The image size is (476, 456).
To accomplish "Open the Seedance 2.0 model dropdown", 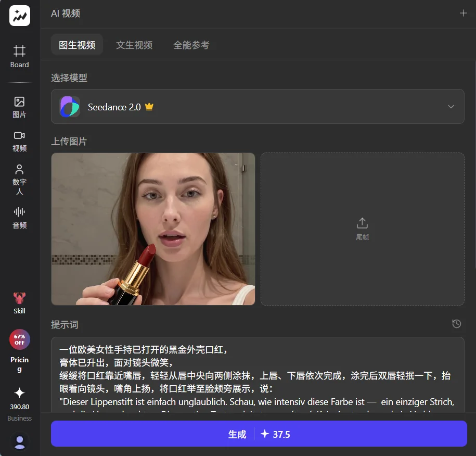I will 257,106.
